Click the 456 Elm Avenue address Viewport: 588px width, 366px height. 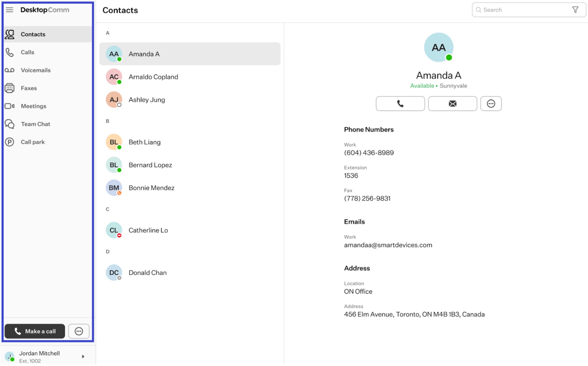point(414,315)
